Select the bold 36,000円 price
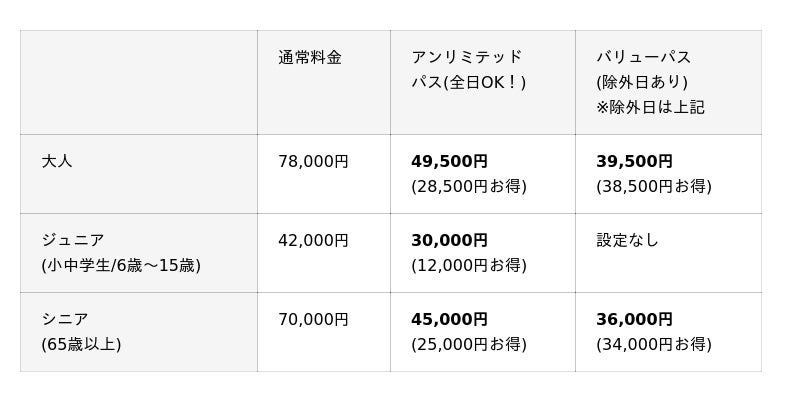 point(634,319)
